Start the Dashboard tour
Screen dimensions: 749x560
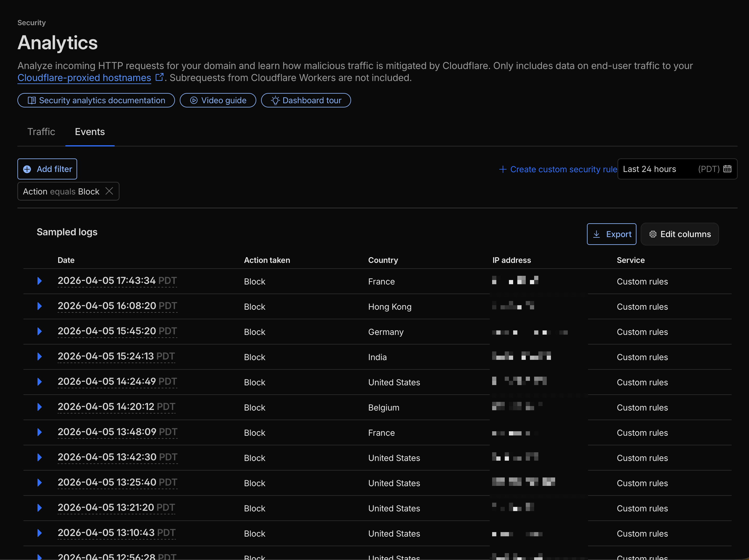[x=306, y=101]
